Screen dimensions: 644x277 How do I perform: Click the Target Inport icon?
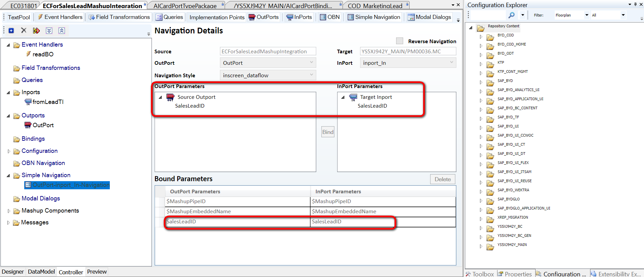(353, 98)
